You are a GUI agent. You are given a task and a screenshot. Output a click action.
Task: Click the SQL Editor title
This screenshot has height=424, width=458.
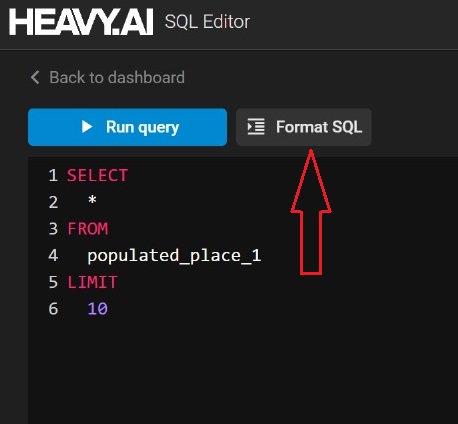(207, 22)
